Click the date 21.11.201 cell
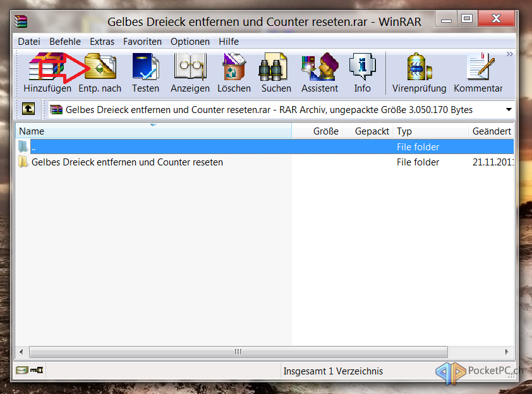Screen dimensions: 532x394 (x=493, y=162)
